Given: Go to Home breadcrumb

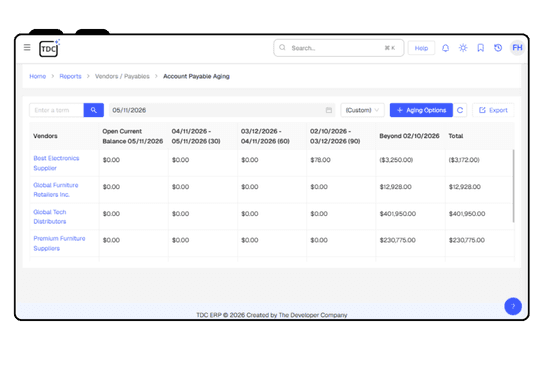Looking at the screenshot, I should pyautogui.click(x=38, y=76).
